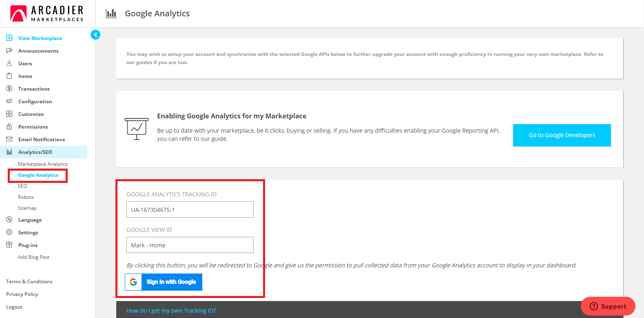
Task: Click the Google G logo
Action: pyautogui.click(x=133, y=282)
